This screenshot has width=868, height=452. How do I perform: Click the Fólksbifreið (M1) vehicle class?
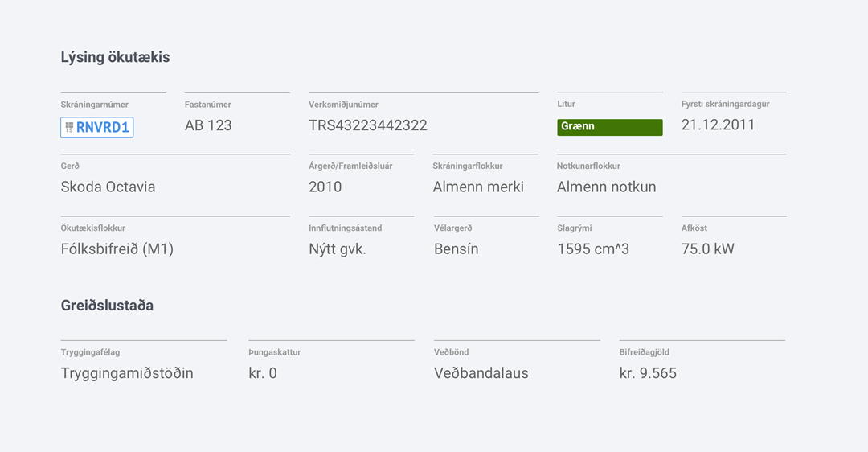tap(117, 249)
